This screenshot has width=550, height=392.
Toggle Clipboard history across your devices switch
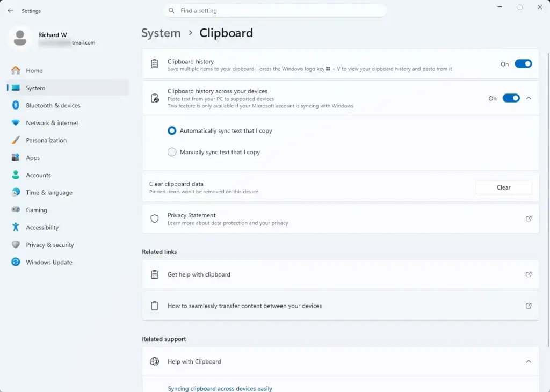[511, 98]
